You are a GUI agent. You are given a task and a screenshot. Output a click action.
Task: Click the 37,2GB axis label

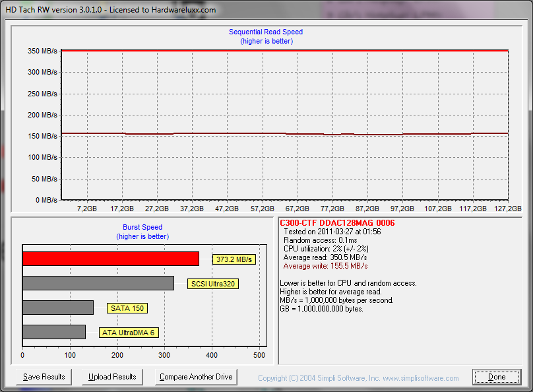pos(192,209)
